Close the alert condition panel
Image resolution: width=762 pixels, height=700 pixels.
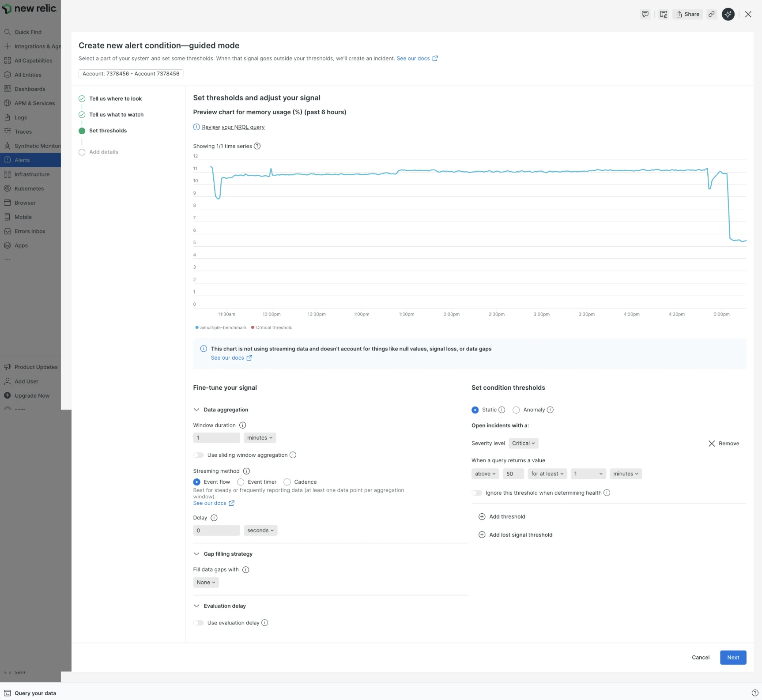748,14
